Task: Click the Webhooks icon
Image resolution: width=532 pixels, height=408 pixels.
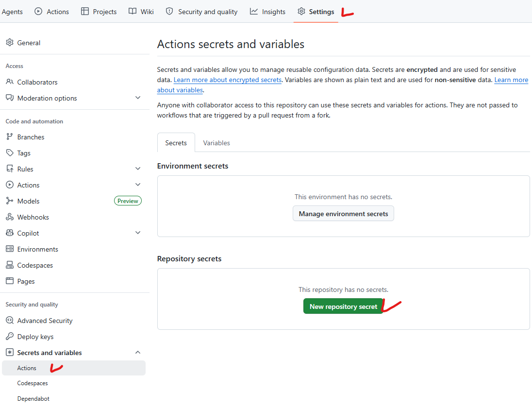Action: point(10,217)
